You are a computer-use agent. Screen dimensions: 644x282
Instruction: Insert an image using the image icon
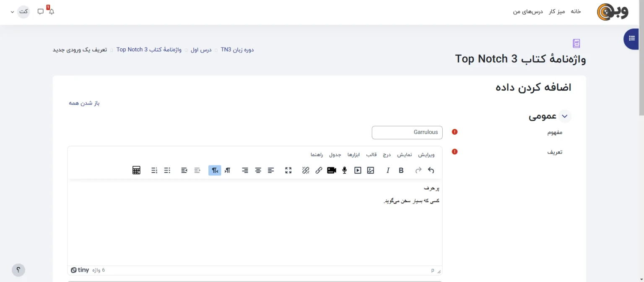click(370, 170)
